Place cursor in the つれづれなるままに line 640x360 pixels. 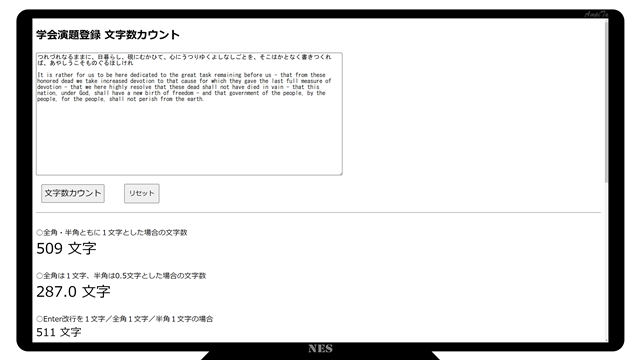pyautogui.click(x=184, y=57)
